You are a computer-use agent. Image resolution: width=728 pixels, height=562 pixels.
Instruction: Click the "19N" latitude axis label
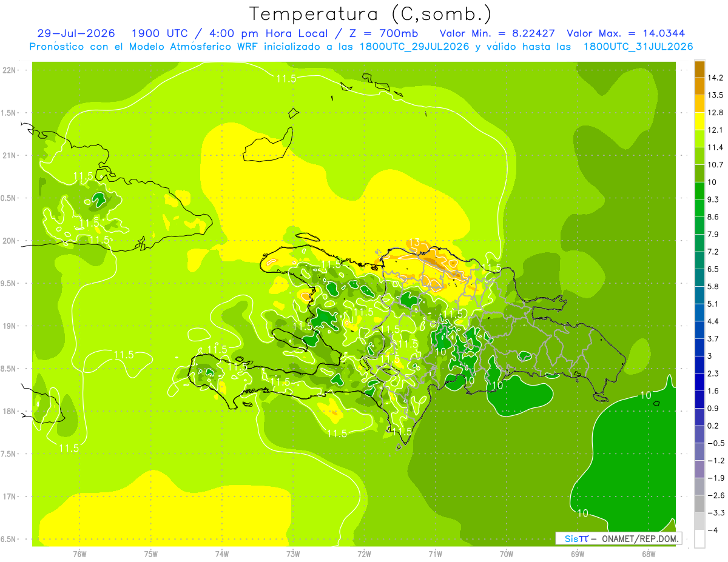[9, 326]
